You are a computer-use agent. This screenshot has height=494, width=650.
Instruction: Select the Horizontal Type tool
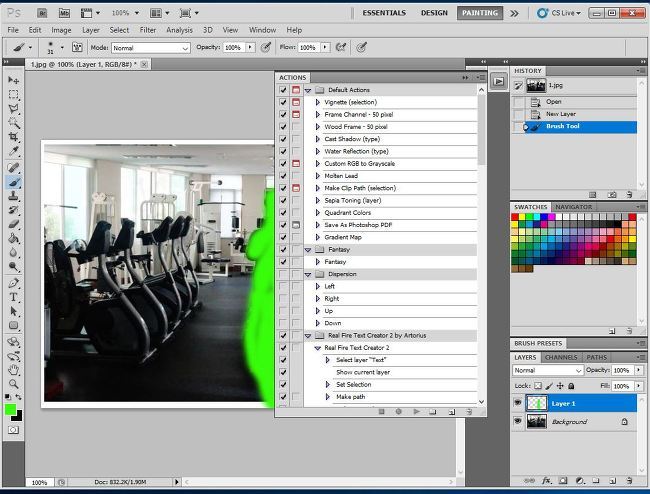pyautogui.click(x=13, y=297)
